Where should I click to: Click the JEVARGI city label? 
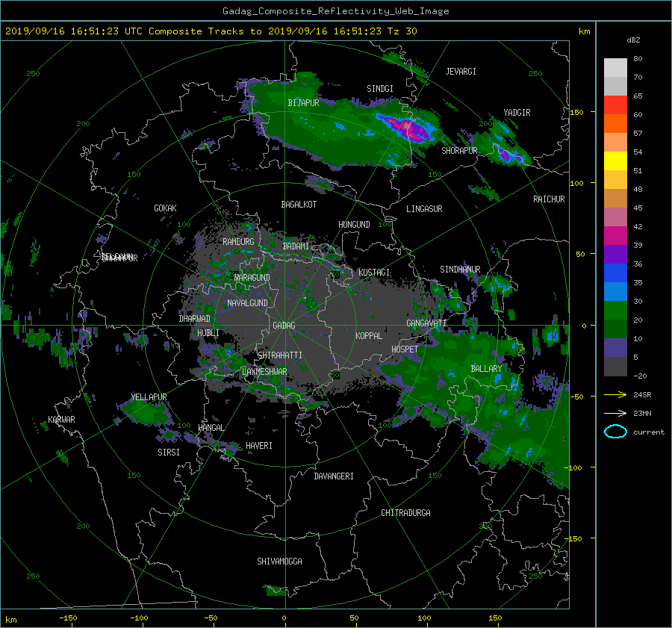pos(461,72)
